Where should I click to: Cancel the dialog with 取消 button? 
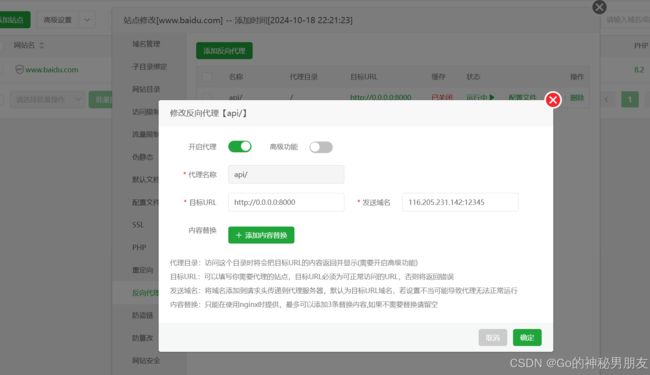tap(492, 337)
